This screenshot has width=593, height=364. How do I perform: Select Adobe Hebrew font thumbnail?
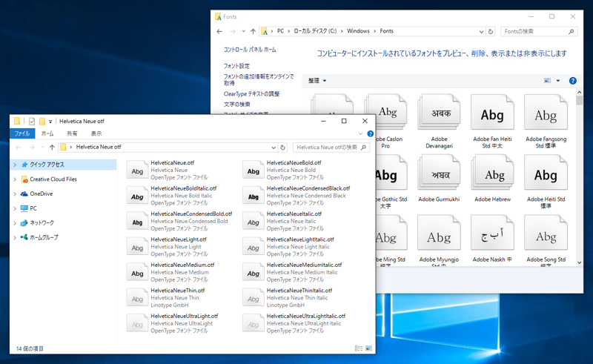tap(492, 173)
